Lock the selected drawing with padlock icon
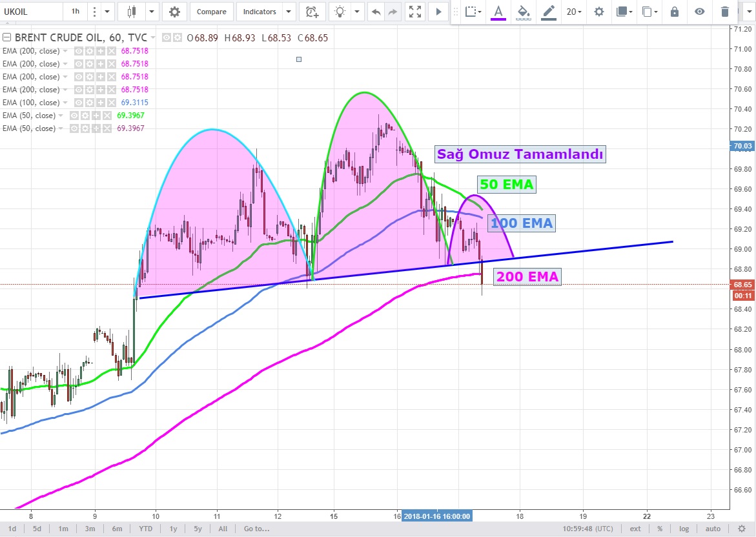Viewport: 756px width, 537px height. pyautogui.click(x=675, y=12)
